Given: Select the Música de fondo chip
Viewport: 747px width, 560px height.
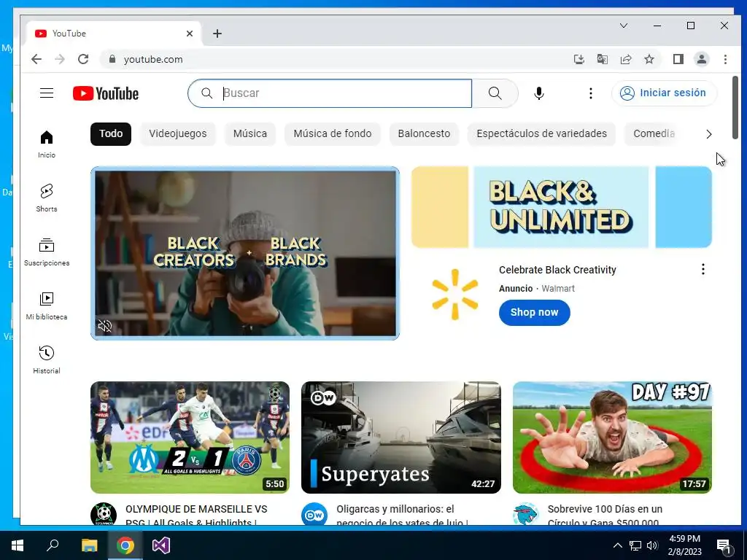Looking at the screenshot, I should click(x=333, y=134).
